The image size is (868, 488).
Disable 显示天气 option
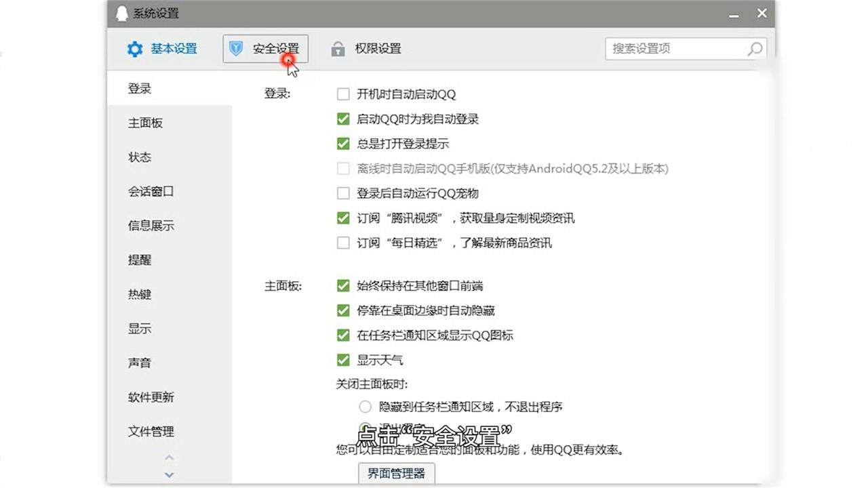(x=343, y=359)
